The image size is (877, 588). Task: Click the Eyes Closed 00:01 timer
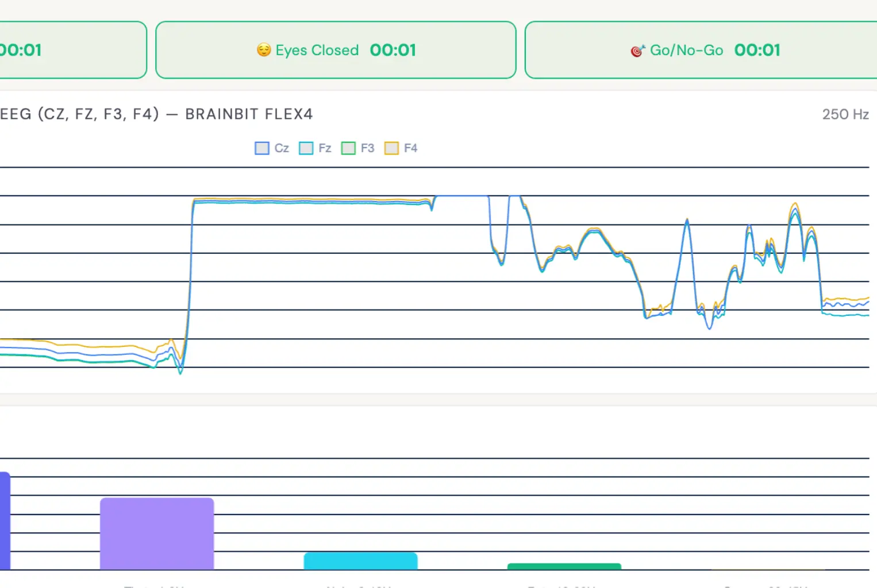coord(393,50)
